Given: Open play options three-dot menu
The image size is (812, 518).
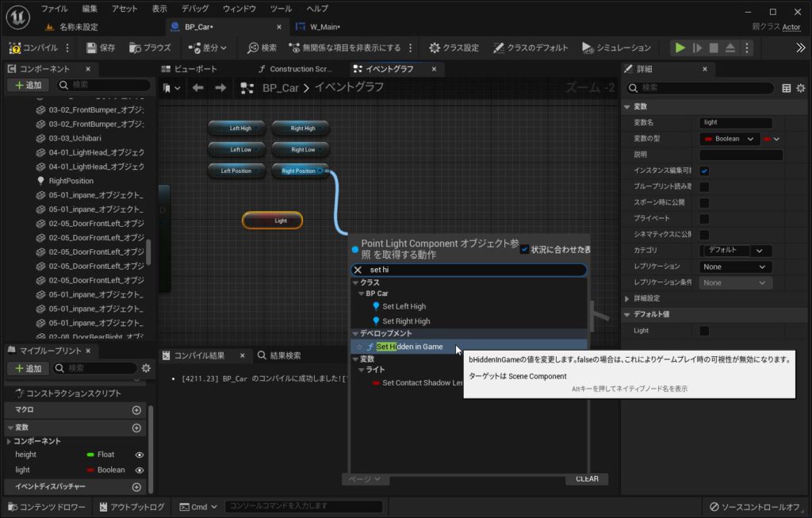Looking at the screenshot, I should click(747, 48).
